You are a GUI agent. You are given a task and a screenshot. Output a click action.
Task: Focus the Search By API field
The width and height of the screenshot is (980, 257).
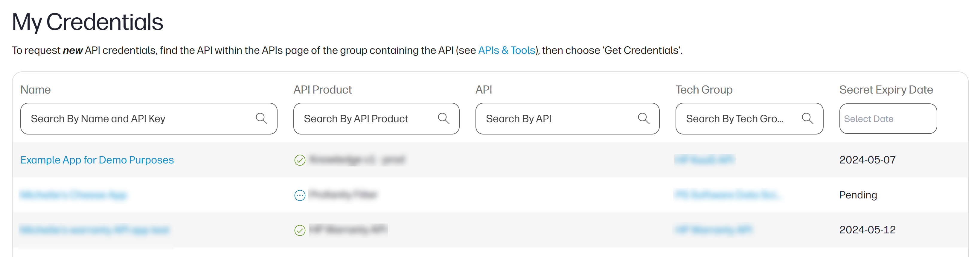[567, 119]
